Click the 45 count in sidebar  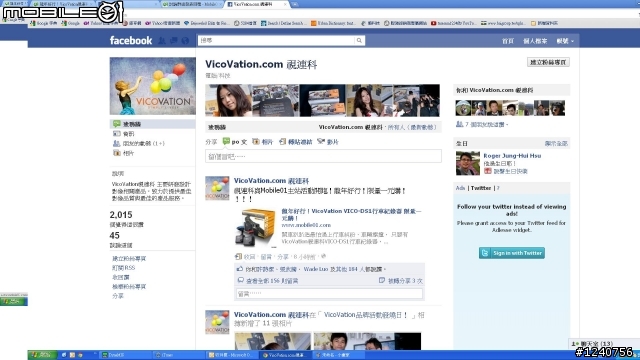(114, 236)
